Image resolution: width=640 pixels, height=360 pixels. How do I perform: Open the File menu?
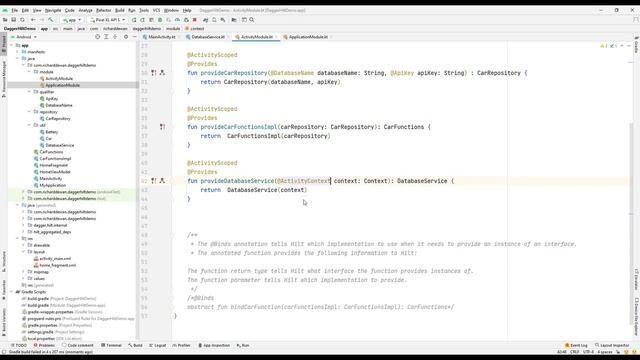(x=15, y=10)
